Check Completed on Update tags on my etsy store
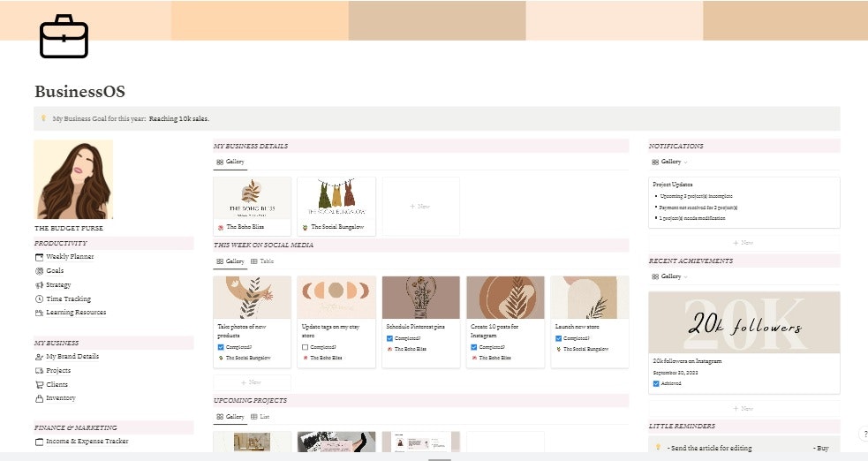Viewport: 868px width, 461px height. pyautogui.click(x=305, y=348)
